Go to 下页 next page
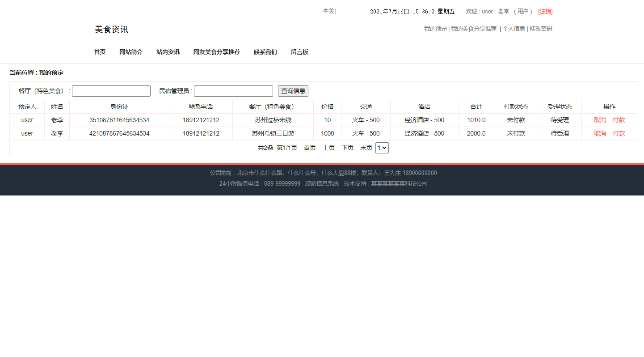Viewport: 644px width, 357px height. click(348, 148)
